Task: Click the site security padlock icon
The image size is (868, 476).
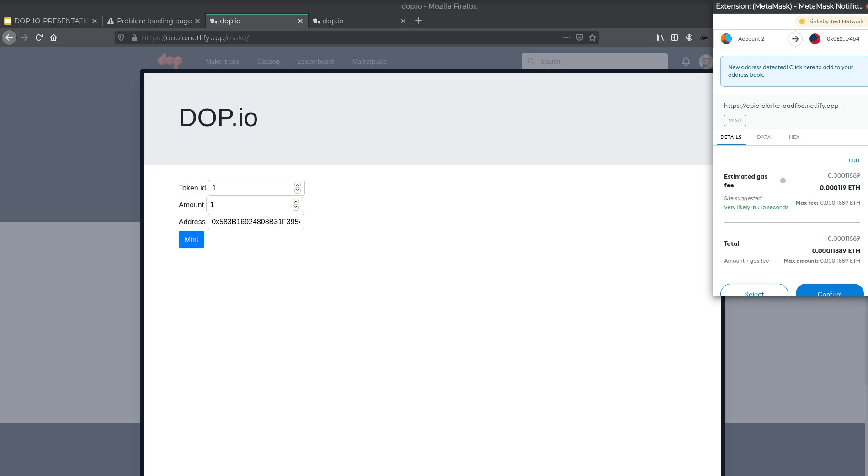Action: [134, 37]
